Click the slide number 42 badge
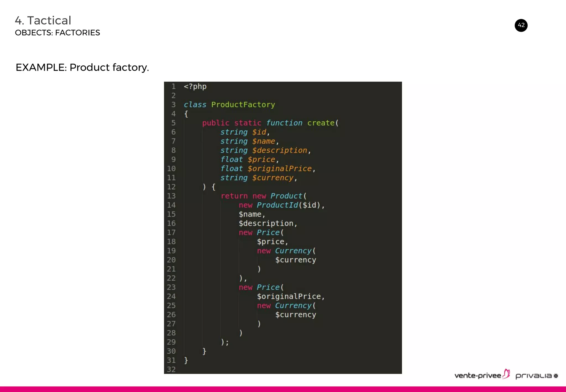The image size is (566, 392). [x=521, y=25]
